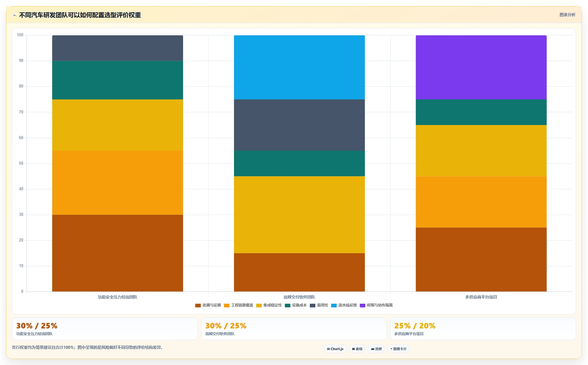
Task: Click the slate 易用性 segment of 高频交付软件团队 bar
Action: [299, 125]
